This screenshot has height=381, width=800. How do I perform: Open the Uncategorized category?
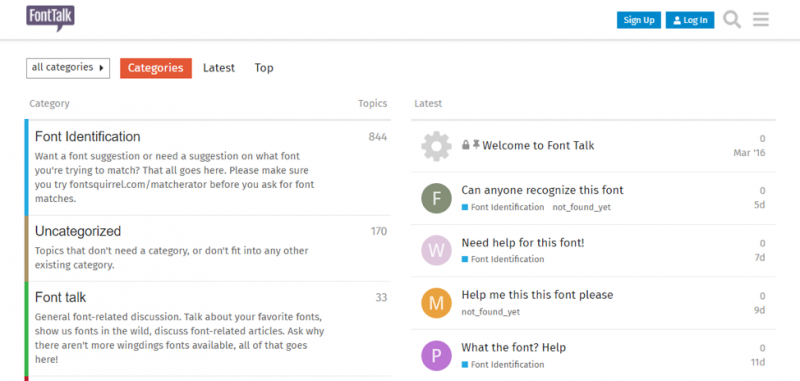[78, 231]
